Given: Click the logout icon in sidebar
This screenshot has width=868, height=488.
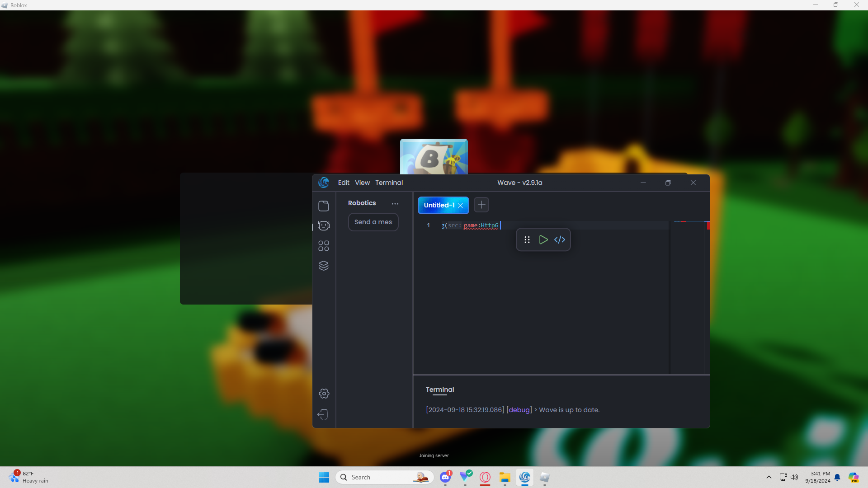Looking at the screenshot, I should [x=323, y=414].
